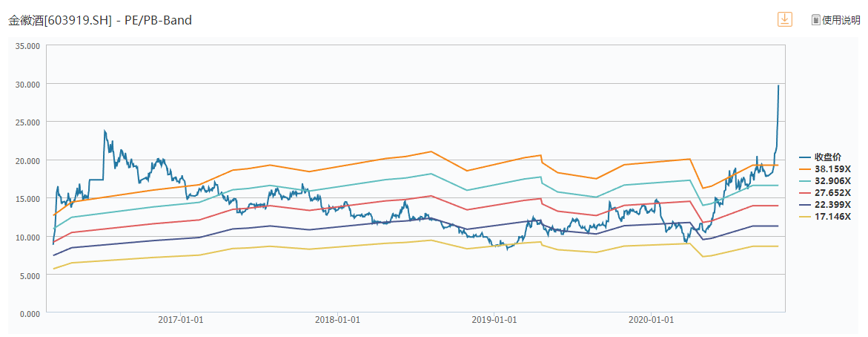This screenshot has height=337, width=868.
Task: Click the 0.000 y-axis label
Action: click(29, 313)
